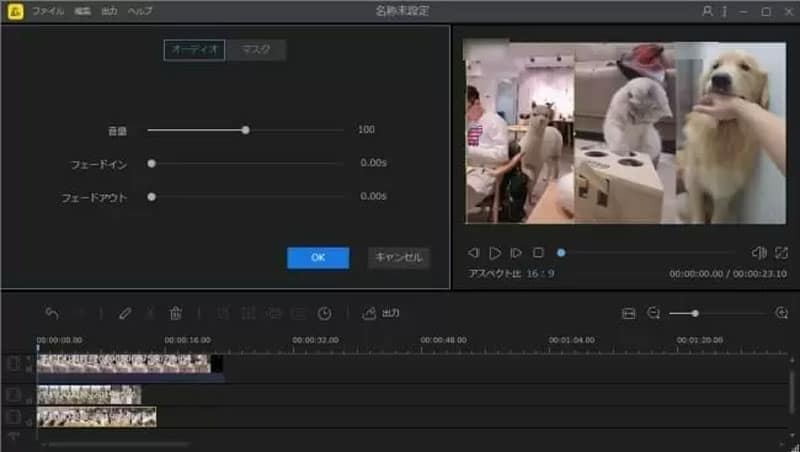Click the bottom track type icon
This screenshot has width=800, height=452.
(x=14, y=437)
